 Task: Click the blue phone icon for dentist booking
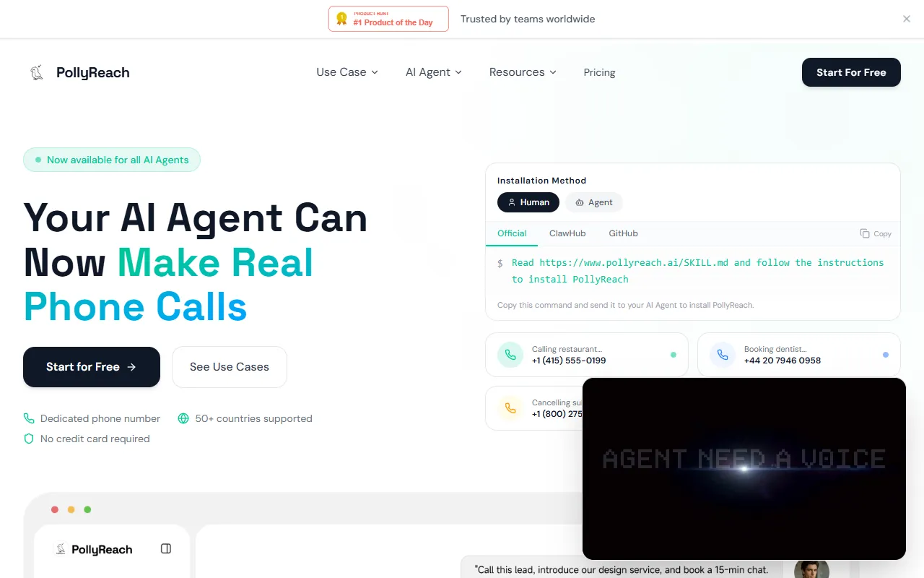click(723, 355)
